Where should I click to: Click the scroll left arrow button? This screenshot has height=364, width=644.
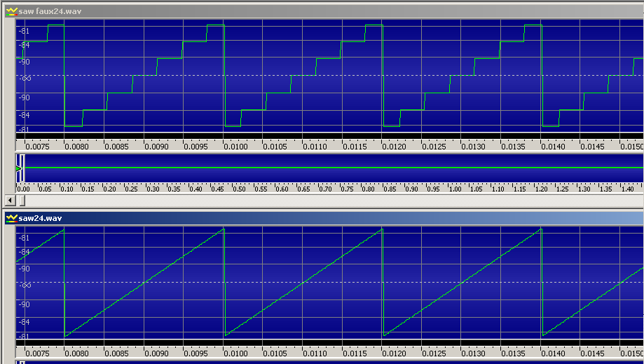[11, 201]
